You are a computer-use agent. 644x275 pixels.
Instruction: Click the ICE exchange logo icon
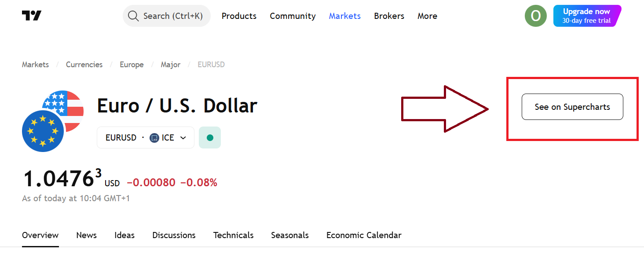tap(154, 138)
